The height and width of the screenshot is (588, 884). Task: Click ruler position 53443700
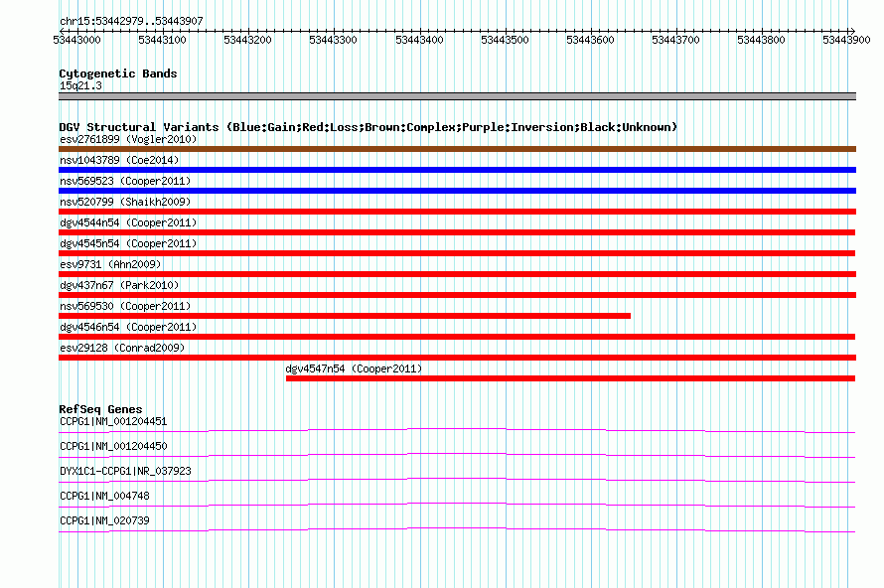[675, 40]
